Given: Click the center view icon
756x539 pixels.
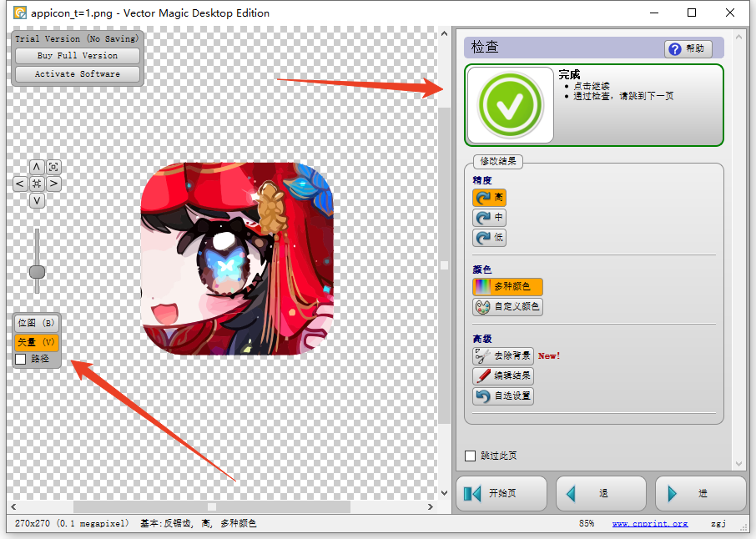Looking at the screenshot, I should click(37, 184).
